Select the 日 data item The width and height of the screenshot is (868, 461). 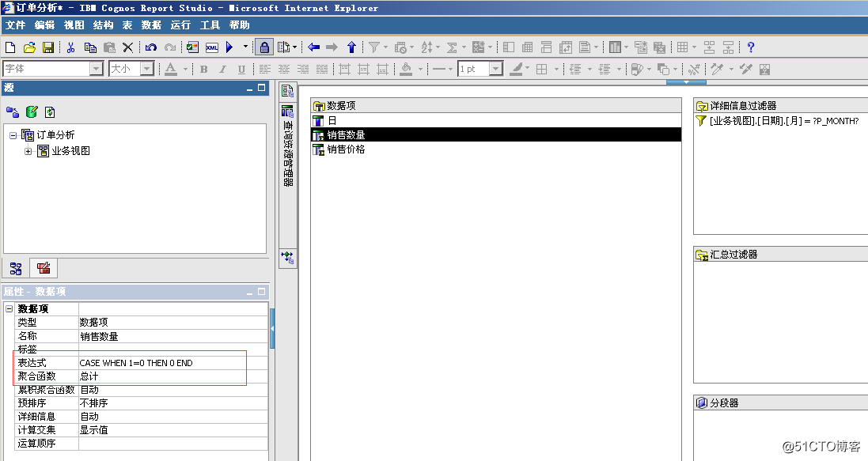pyautogui.click(x=496, y=120)
